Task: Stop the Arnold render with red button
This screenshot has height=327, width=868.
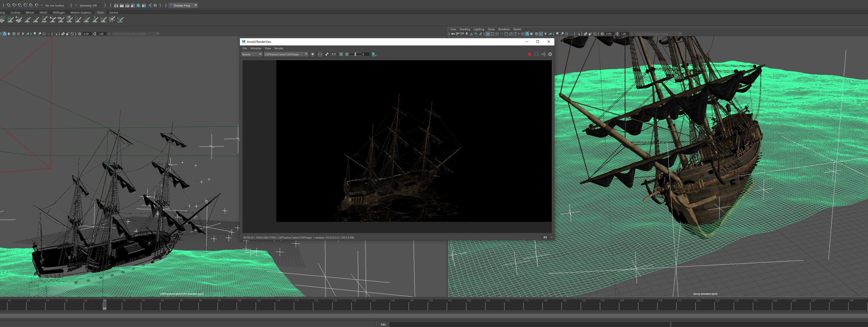Action: pos(529,54)
